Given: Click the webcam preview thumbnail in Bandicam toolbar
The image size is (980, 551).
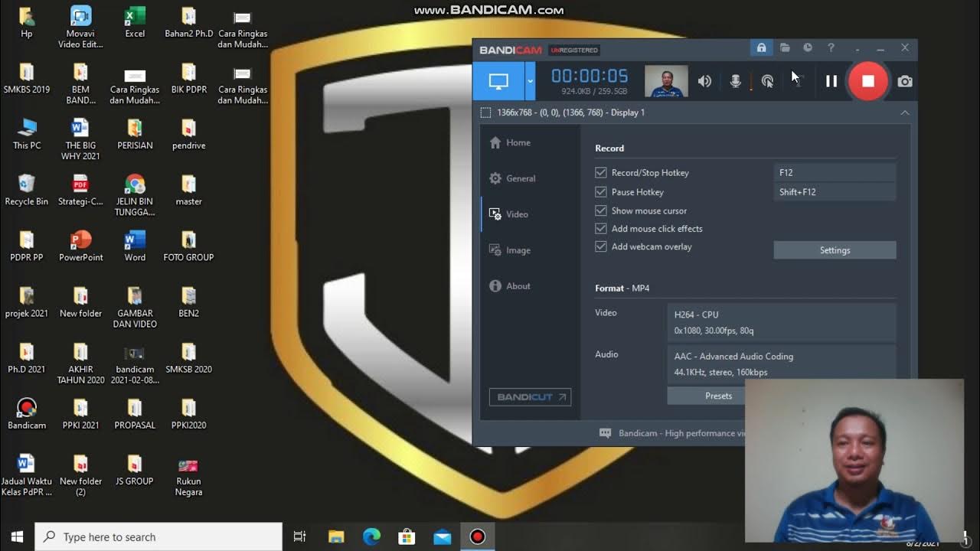Looking at the screenshot, I should 666,81.
